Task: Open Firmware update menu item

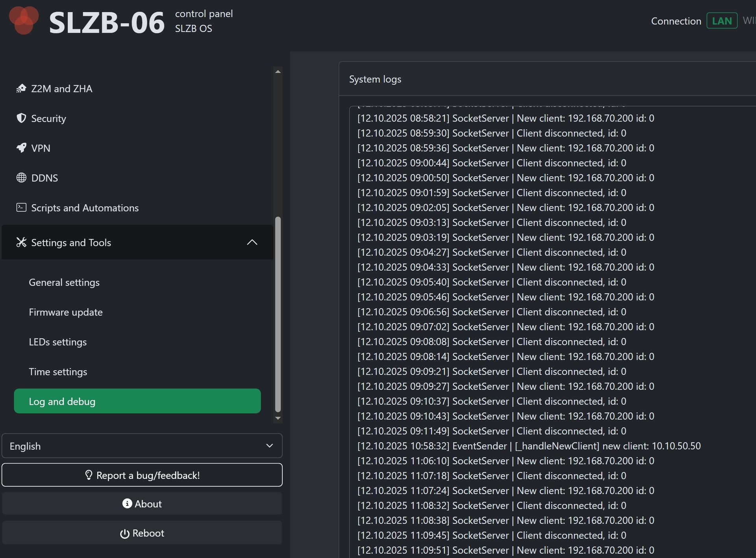Action: coord(66,312)
